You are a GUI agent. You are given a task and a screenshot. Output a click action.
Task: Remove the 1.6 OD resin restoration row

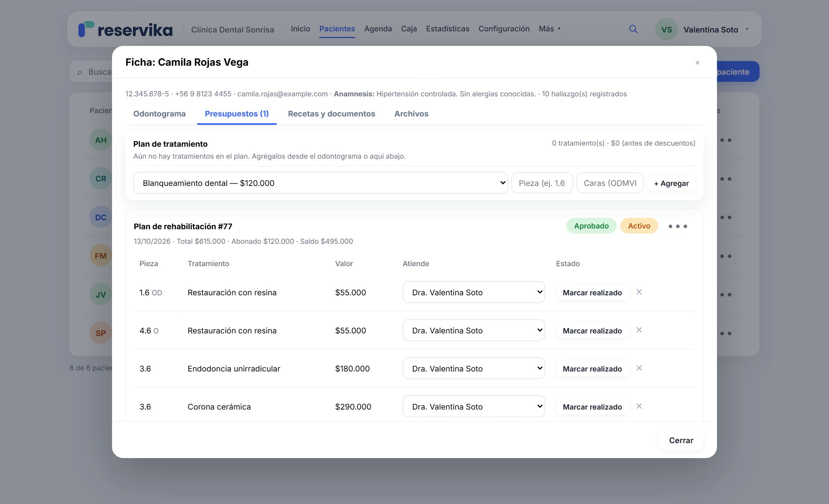click(639, 292)
